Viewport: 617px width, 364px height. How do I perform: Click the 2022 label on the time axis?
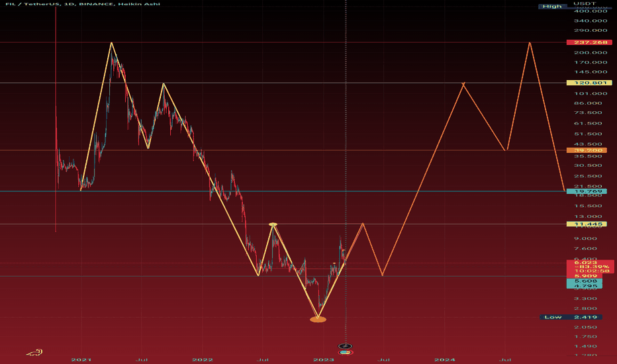(x=203, y=359)
